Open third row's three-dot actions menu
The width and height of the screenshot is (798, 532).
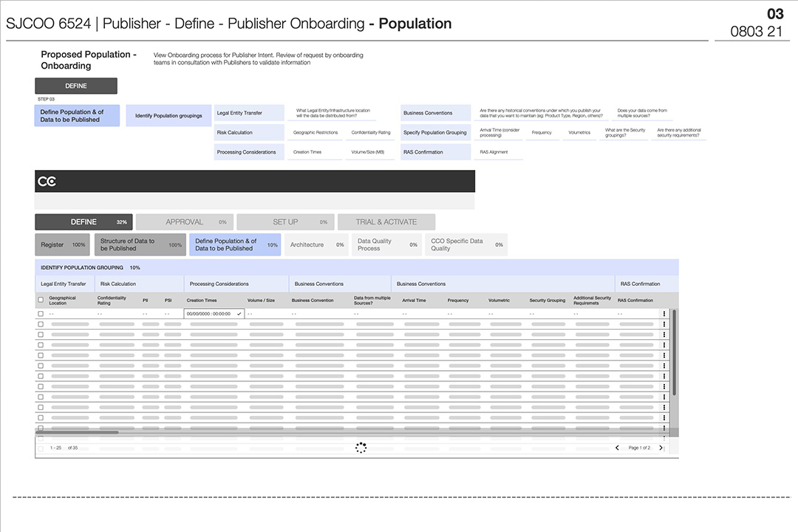664,335
